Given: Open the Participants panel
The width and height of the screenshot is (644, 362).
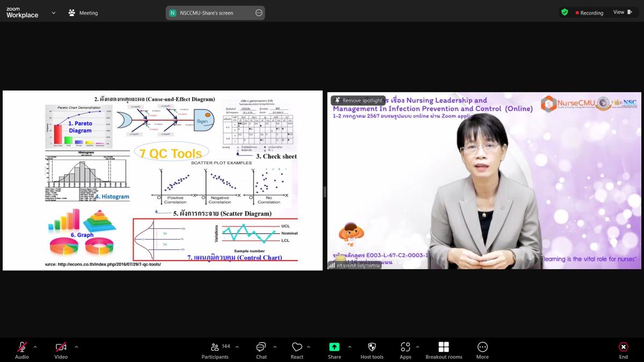Looking at the screenshot, I should pos(215,350).
